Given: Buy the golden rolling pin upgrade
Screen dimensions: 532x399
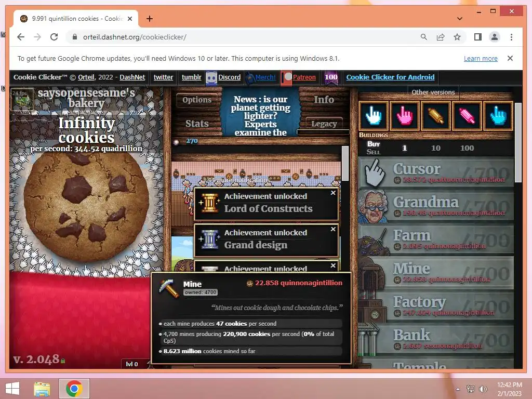Looking at the screenshot, I should coord(436,116).
